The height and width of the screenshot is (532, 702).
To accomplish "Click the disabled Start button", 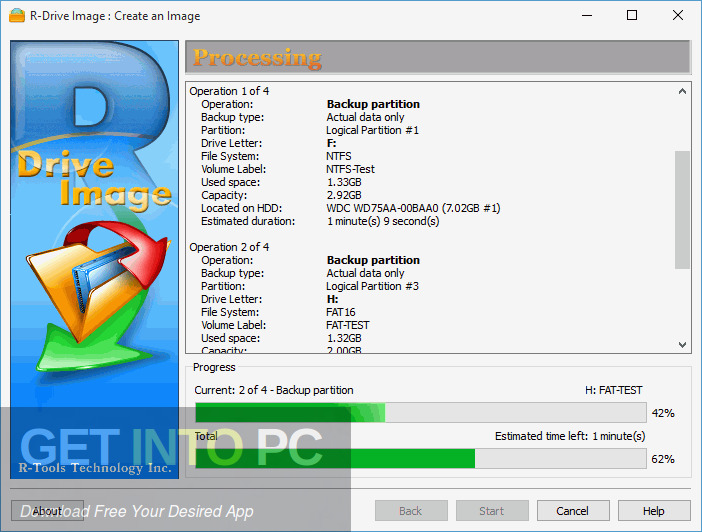I will [492, 511].
